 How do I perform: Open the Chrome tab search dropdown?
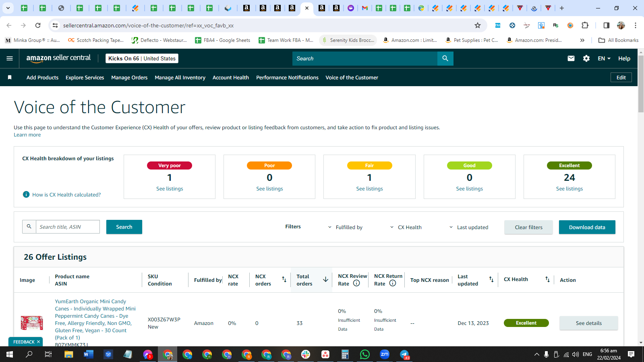coord(8,8)
